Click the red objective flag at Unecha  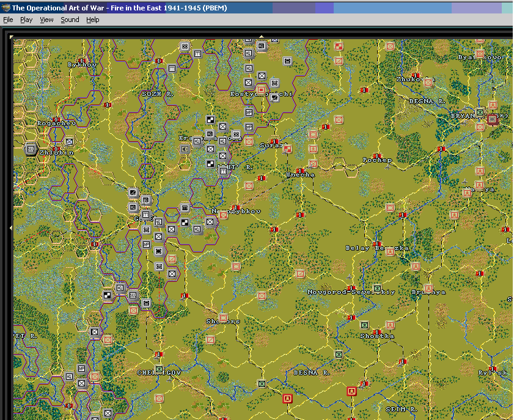(x=300, y=171)
